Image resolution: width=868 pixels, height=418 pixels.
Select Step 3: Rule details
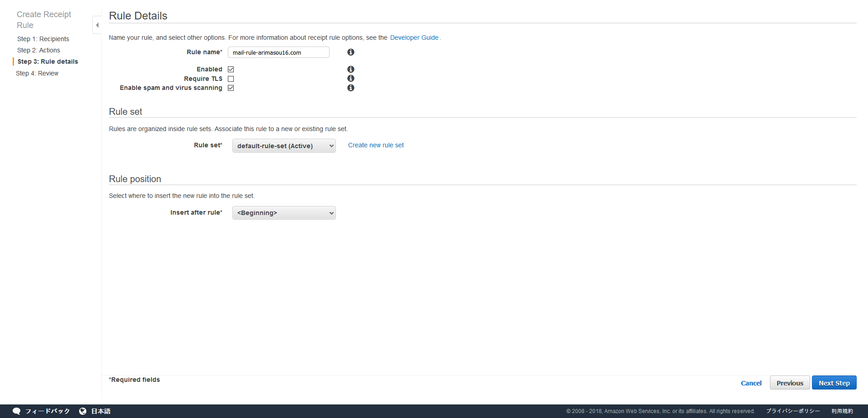coord(47,61)
